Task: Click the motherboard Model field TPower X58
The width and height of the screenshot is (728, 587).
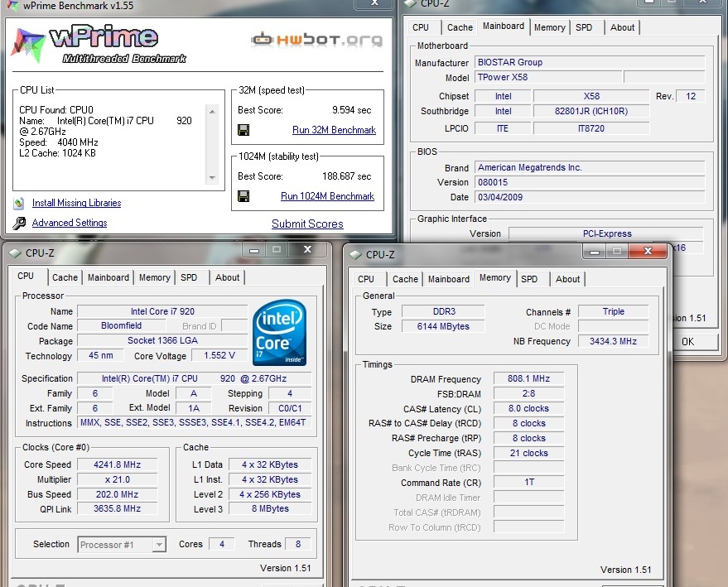Action: click(548, 77)
